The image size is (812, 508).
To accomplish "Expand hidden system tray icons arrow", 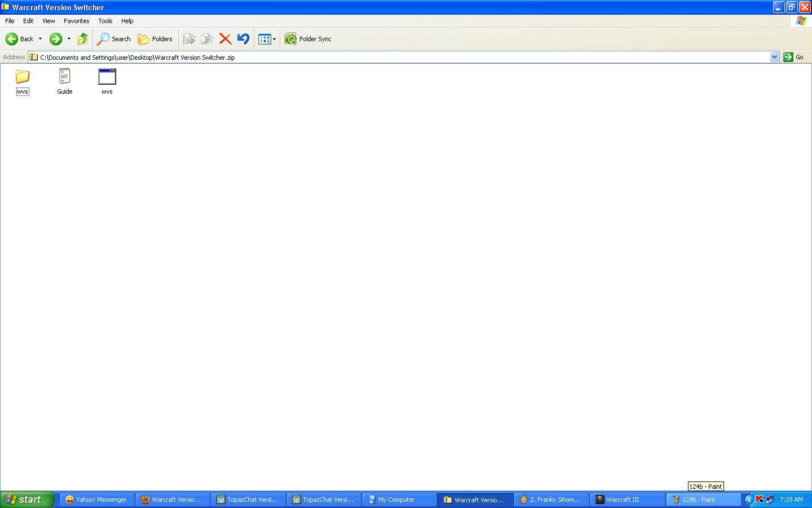I will tap(749, 500).
